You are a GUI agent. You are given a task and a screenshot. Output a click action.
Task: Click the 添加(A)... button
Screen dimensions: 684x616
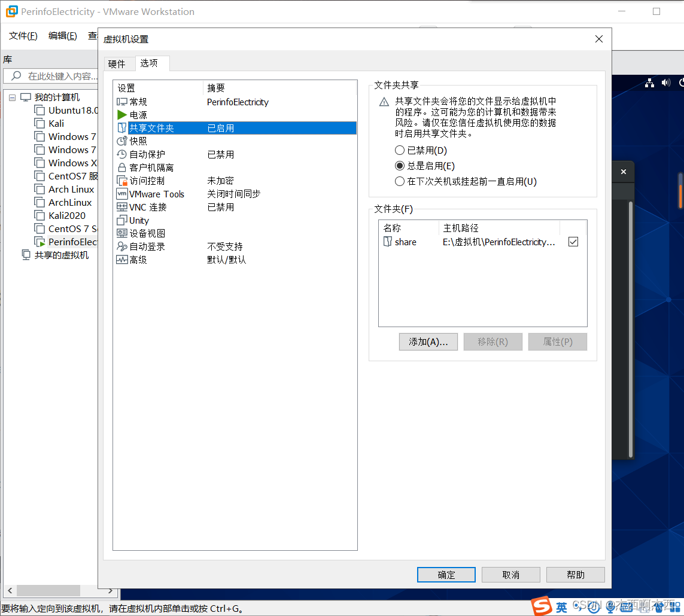tap(428, 341)
